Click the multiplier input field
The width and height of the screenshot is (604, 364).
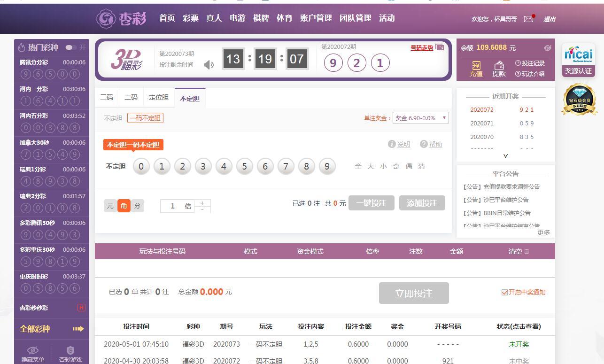click(178, 206)
